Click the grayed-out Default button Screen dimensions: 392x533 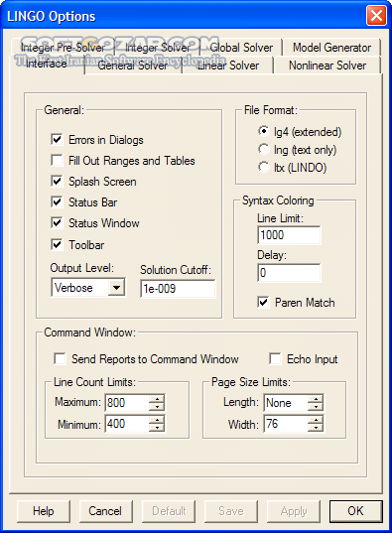click(x=169, y=511)
